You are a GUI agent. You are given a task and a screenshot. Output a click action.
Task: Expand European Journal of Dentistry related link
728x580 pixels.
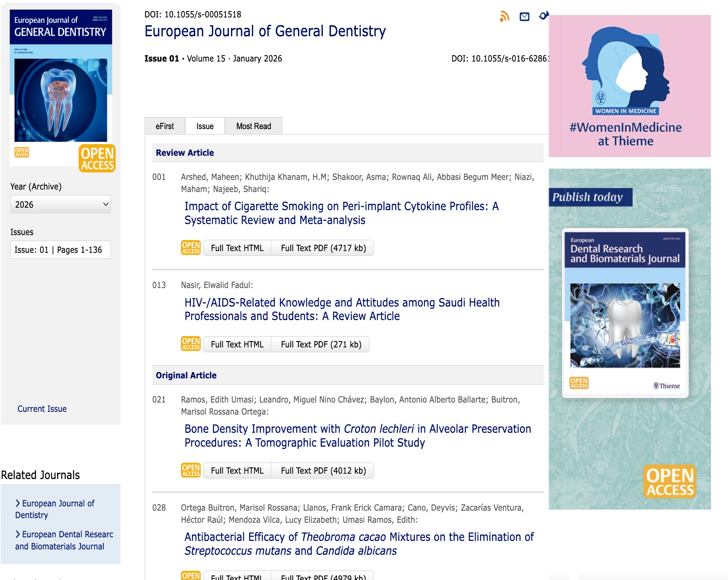point(55,509)
